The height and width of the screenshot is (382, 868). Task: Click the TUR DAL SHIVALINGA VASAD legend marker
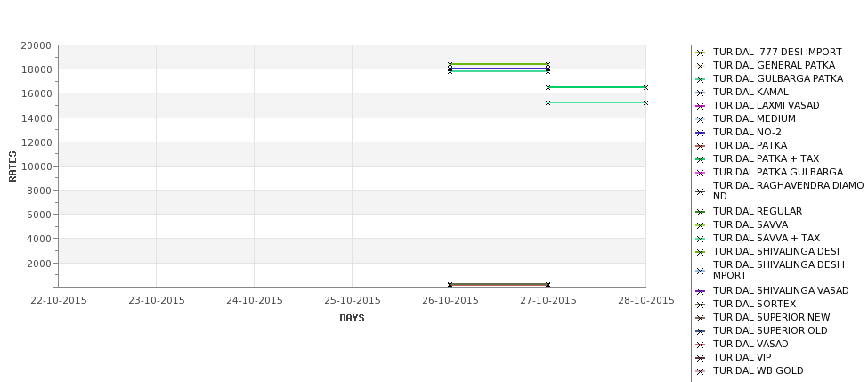[x=700, y=291]
